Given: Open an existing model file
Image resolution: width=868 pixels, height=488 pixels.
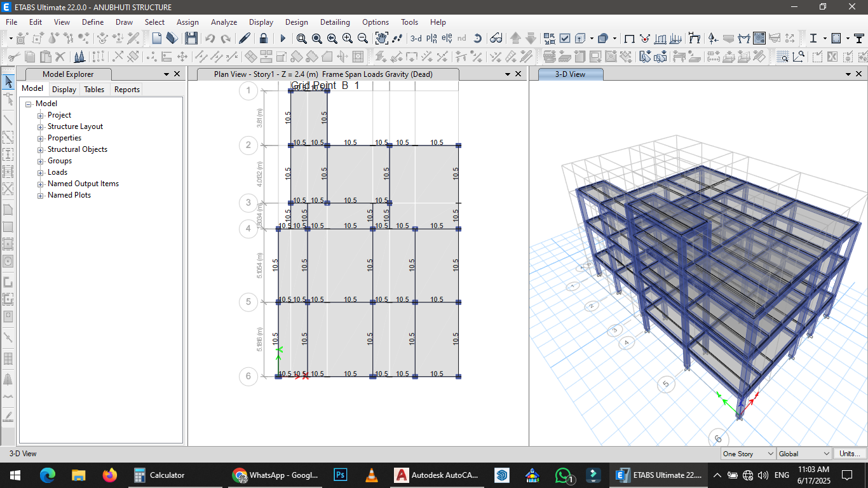Looking at the screenshot, I should pyautogui.click(x=172, y=38).
